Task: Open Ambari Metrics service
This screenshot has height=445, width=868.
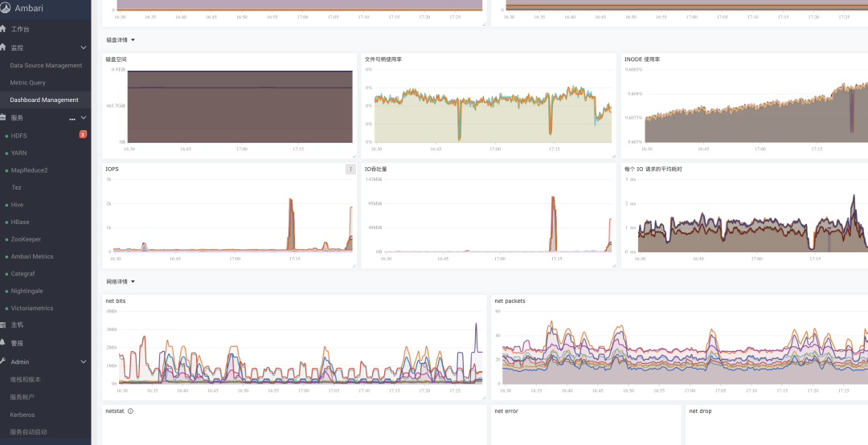Action: click(32, 256)
